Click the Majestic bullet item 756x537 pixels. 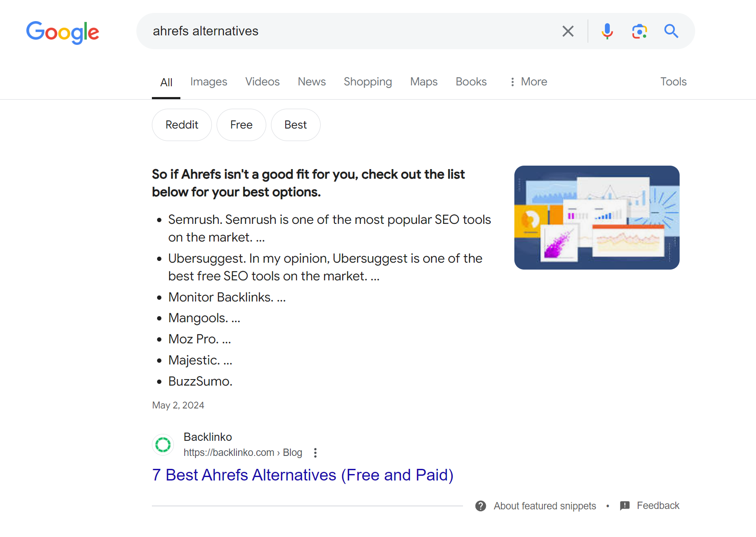point(200,360)
